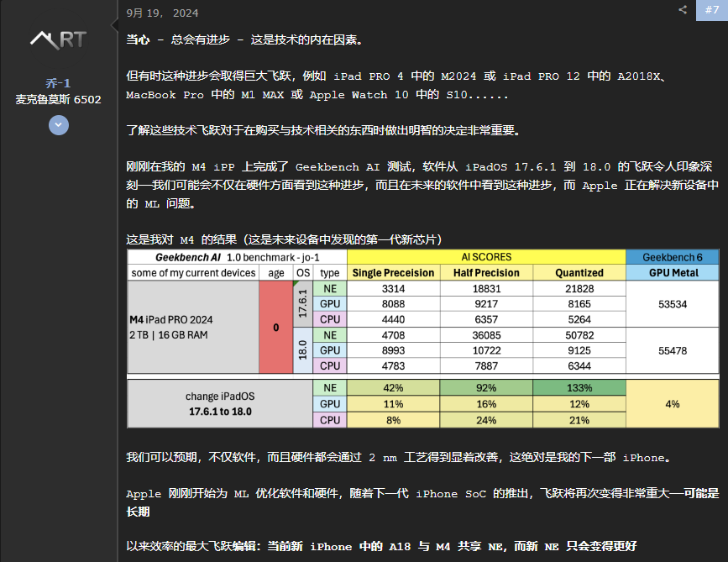Click the 50782 quantized NE score
The height and width of the screenshot is (562, 728).
point(579,334)
